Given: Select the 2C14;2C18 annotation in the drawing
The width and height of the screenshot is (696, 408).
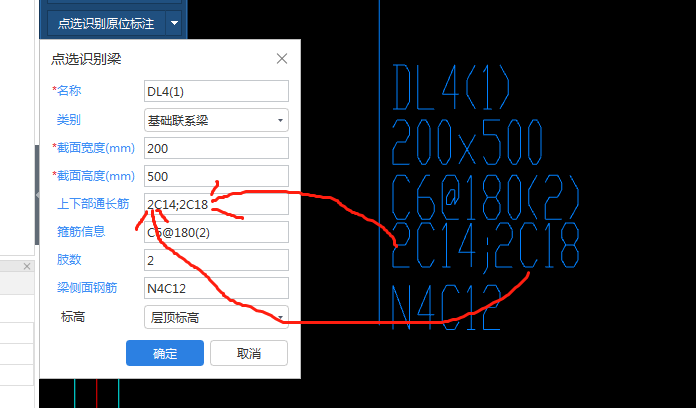Looking at the screenshot, I should [485, 246].
